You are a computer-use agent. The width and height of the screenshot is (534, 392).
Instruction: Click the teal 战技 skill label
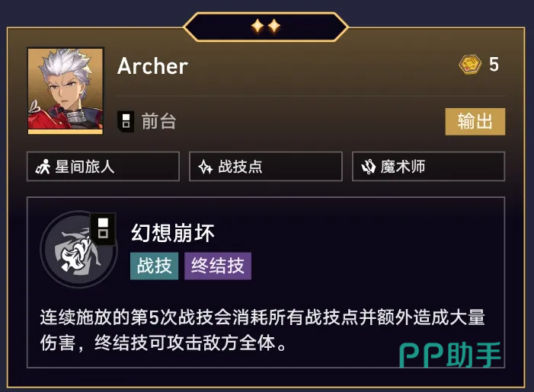[x=155, y=266]
